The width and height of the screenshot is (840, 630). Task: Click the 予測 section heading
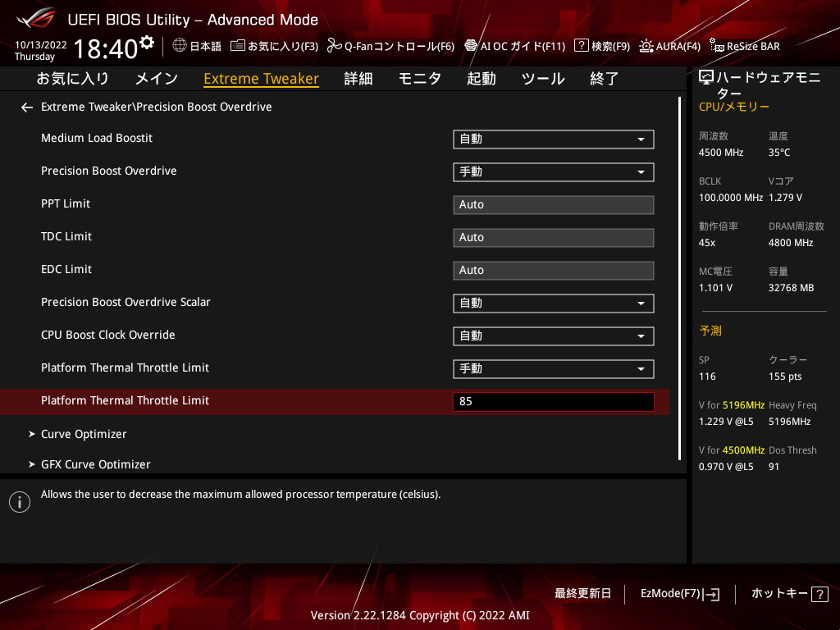click(710, 331)
